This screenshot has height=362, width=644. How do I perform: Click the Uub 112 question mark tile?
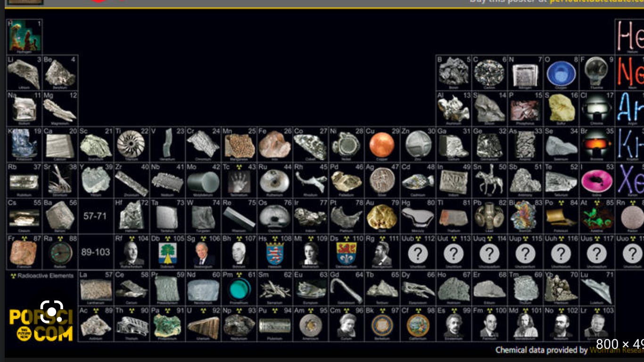(418, 254)
